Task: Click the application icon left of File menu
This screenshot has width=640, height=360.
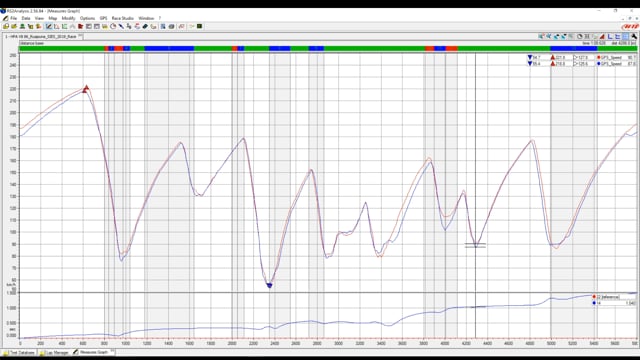Action: 5,18
